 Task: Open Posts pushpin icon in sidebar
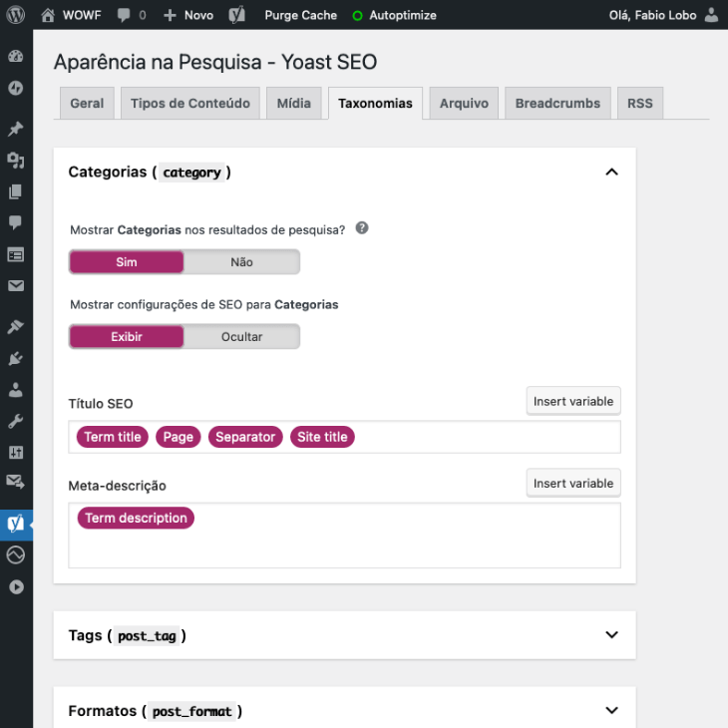click(16, 129)
